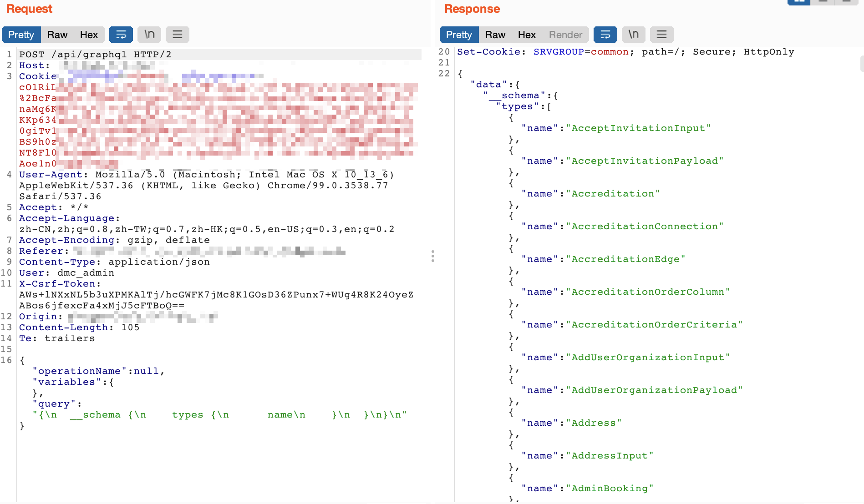This screenshot has width=864, height=504.
Task: Click the "__schema" key in response JSON
Action: [x=514, y=96]
